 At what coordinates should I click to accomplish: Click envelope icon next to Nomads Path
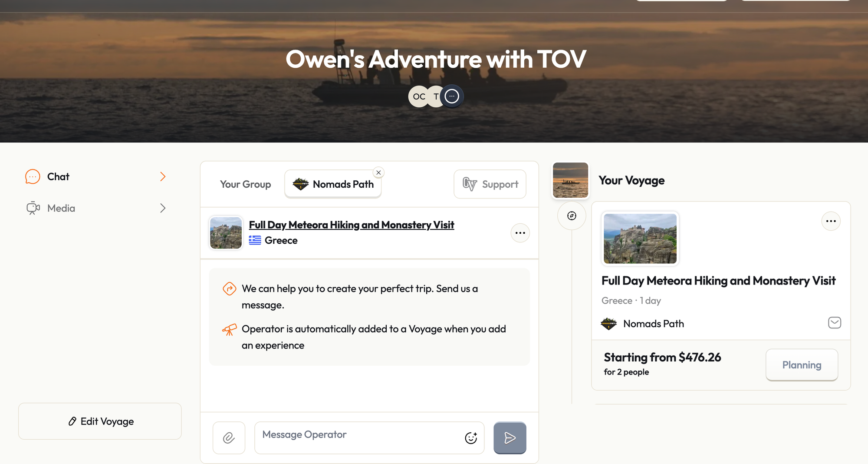(834, 323)
